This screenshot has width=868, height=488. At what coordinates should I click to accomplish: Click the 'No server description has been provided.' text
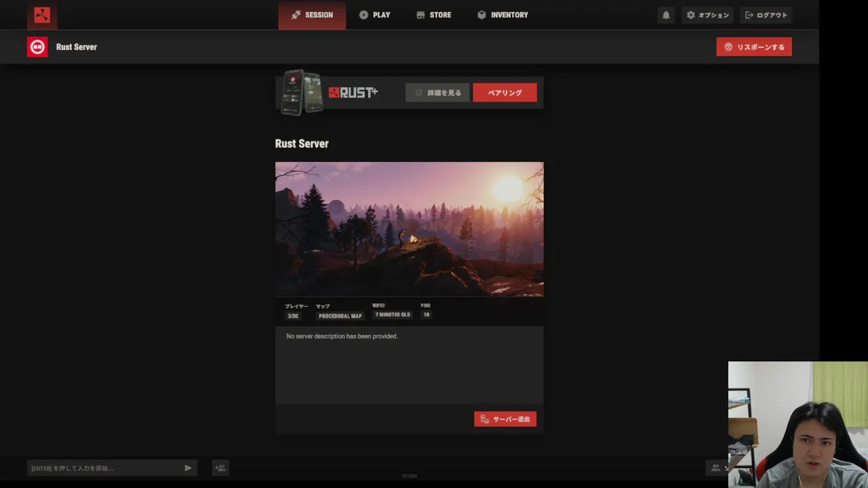click(x=342, y=336)
